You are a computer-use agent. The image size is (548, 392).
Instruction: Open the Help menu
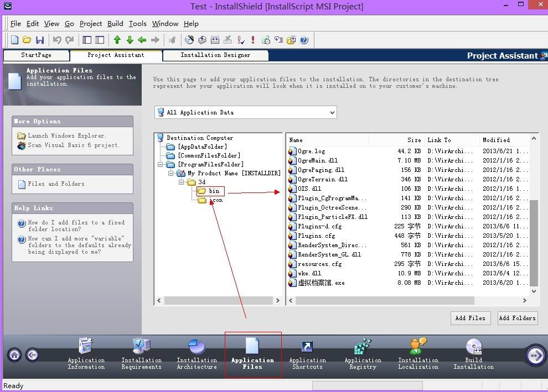click(x=191, y=23)
